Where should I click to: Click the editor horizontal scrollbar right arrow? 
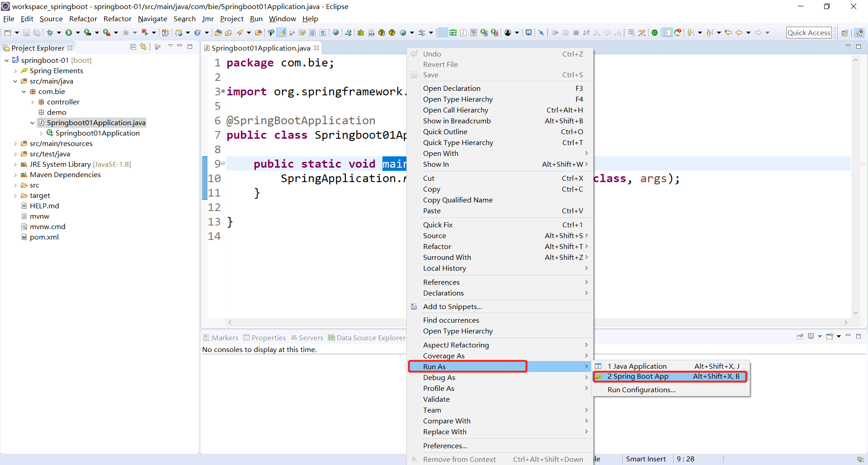tap(846, 322)
